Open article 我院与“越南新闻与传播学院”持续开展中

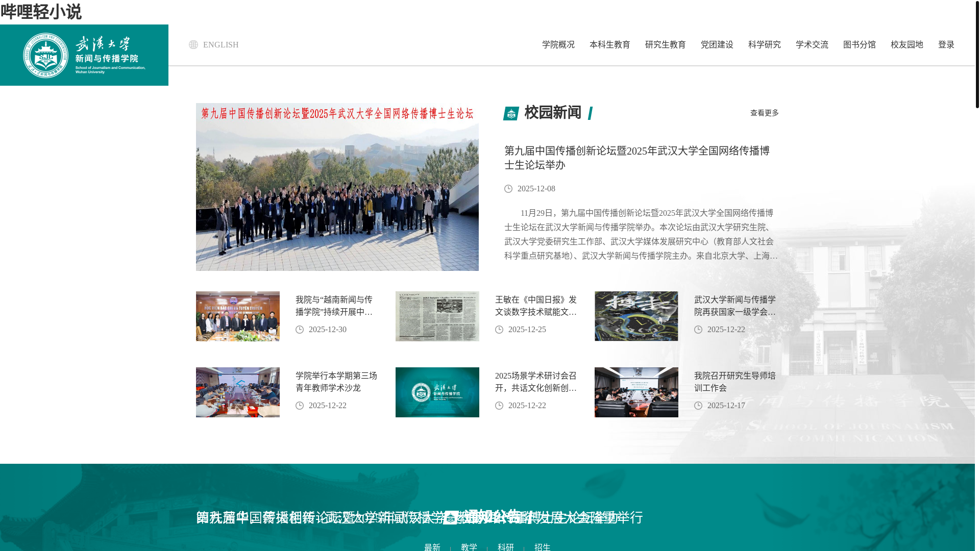(335, 306)
